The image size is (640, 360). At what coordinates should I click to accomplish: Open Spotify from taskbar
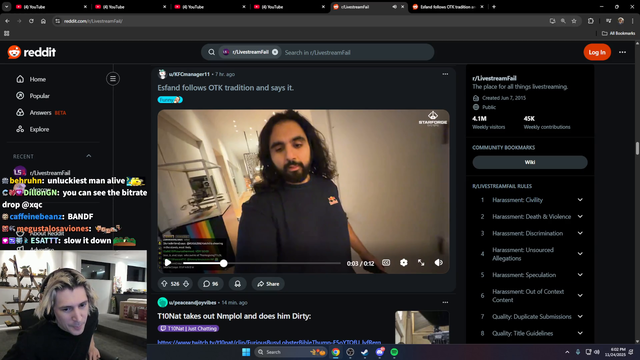tap(394, 352)
